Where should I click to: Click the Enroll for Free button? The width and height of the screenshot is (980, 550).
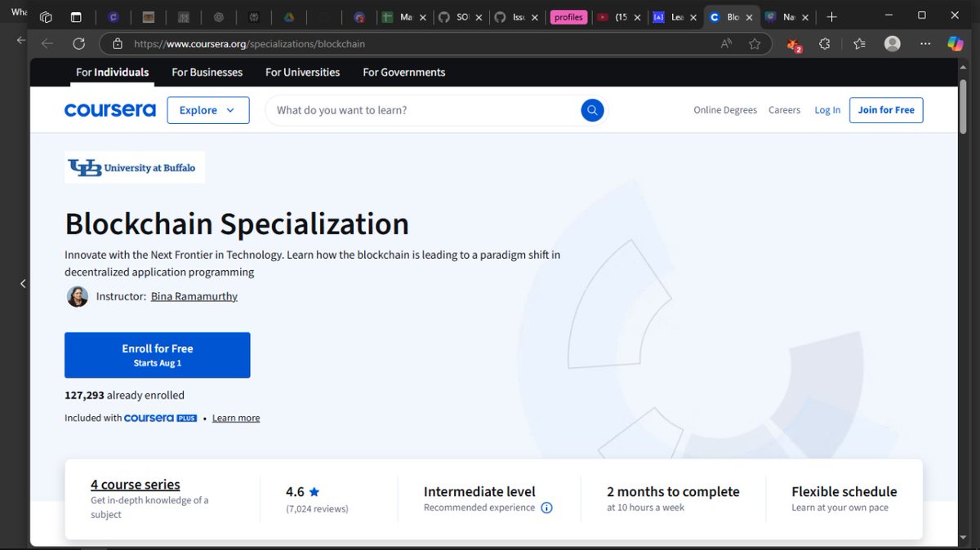point(158,355)
